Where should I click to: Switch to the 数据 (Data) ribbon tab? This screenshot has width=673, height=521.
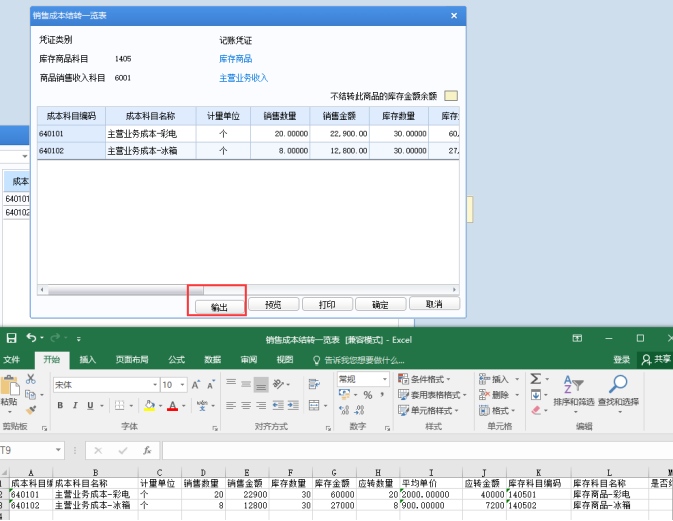(212, 360)
